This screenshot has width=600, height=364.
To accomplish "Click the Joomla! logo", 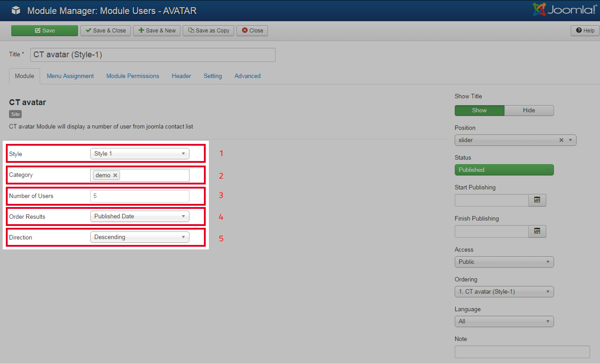I will coord(564,9).
